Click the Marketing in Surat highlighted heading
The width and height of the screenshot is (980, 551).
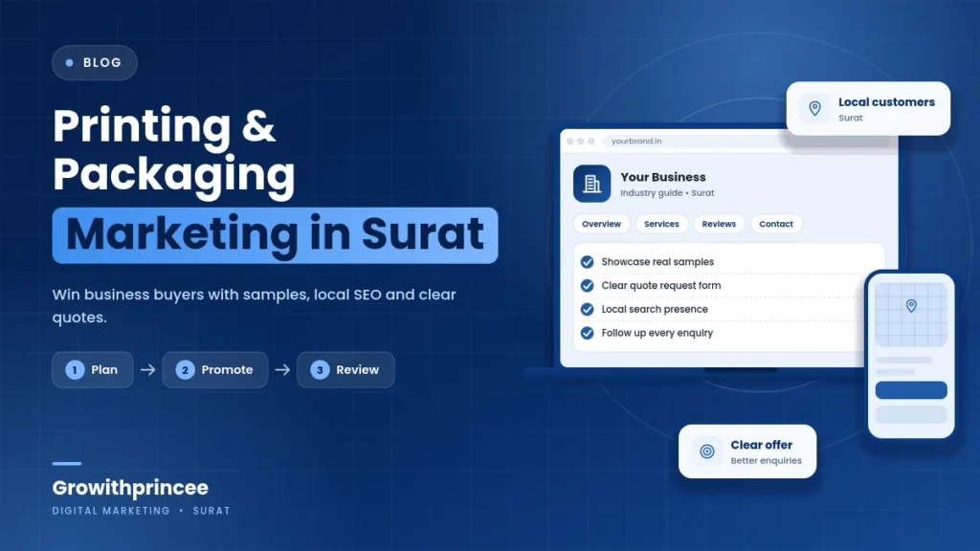[x=275, y=235]
